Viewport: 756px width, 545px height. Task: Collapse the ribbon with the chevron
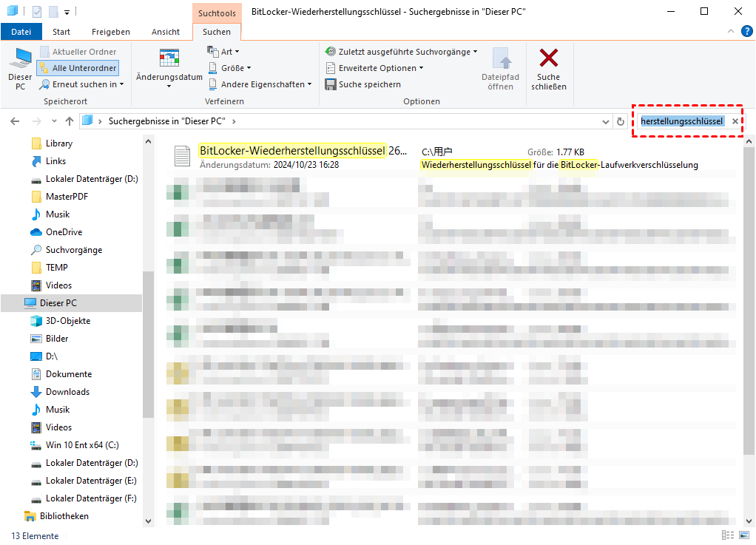(731, 31)
